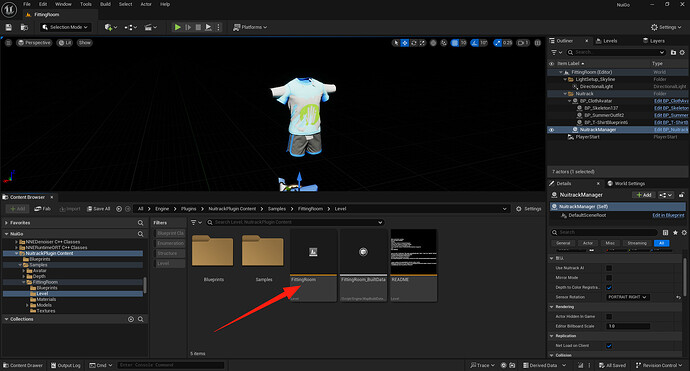Click the Stop simulation button
The image size is (690, 371).
point(198,27)
